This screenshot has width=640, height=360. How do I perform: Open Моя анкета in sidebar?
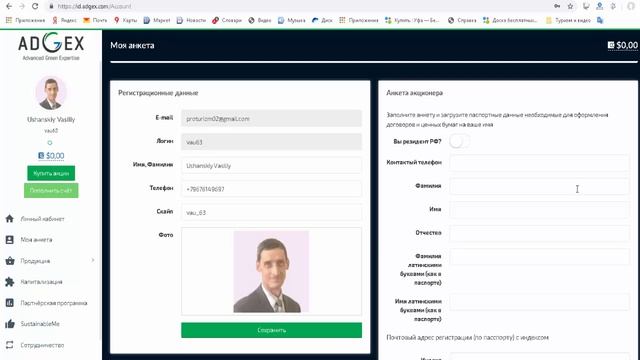36,240
